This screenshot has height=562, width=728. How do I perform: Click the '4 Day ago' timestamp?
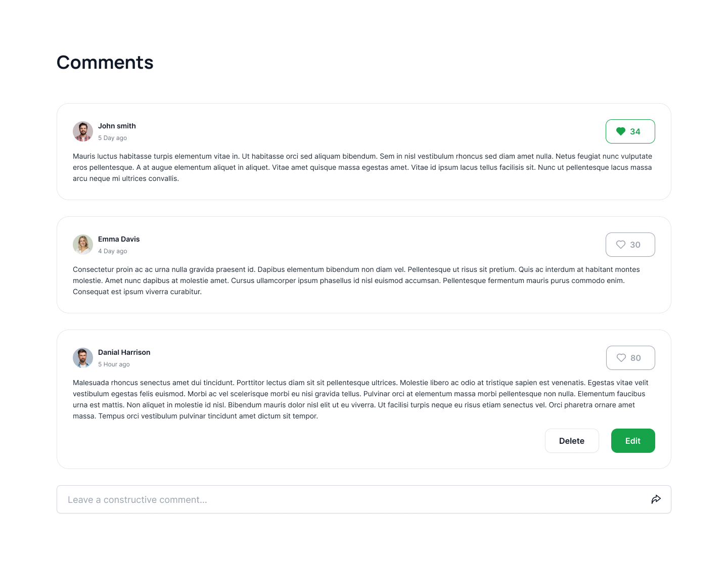(x=112, y=251)
